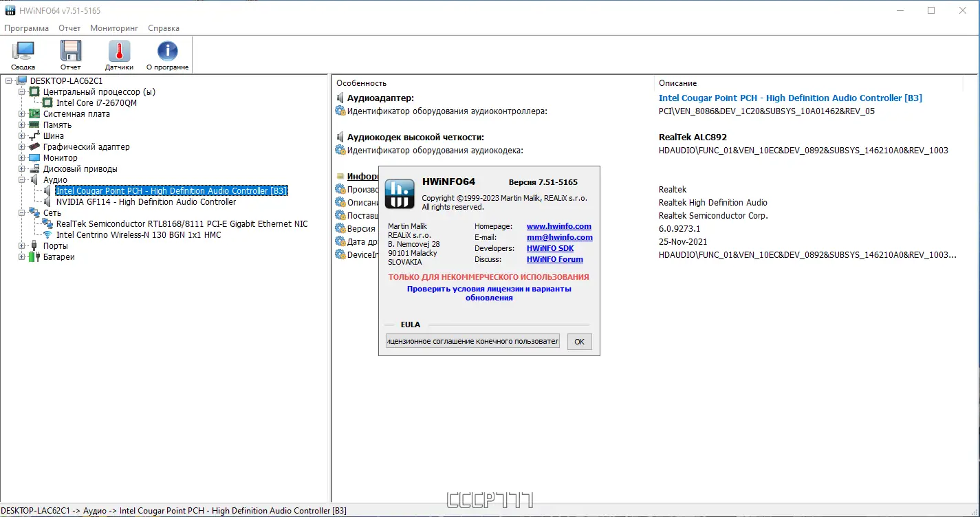The width and height of the screenshot is (980, 517).
Task: Click the Realtek Semiconductor Corp. value
Action: [x=713, y=216]
